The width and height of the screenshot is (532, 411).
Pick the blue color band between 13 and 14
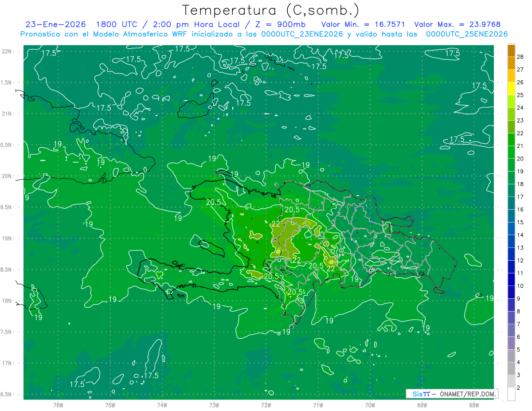[x=511, y=242]
